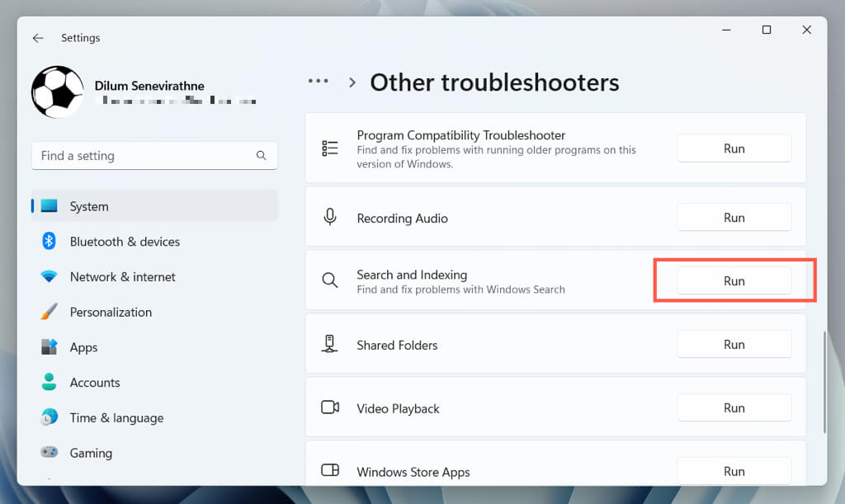
Task: Click the Personalization paintbrush icon
Action: pyautogui.click(x=49, y=311)
